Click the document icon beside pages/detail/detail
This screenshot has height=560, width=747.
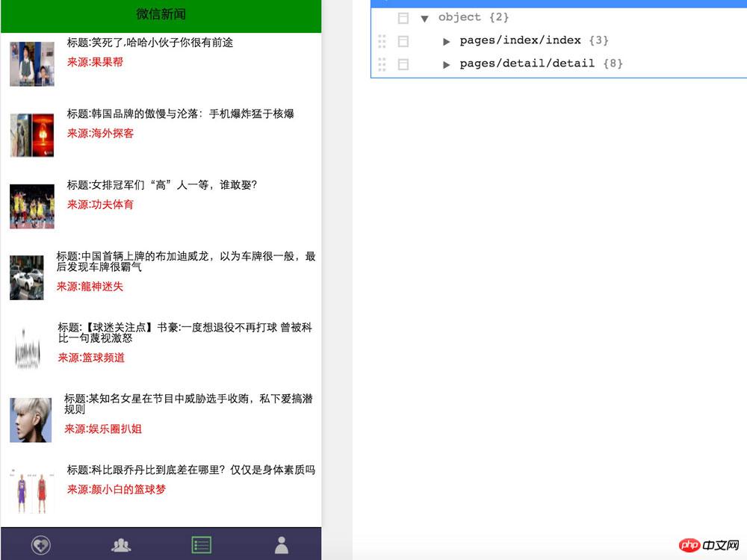[x=403, y=63]
